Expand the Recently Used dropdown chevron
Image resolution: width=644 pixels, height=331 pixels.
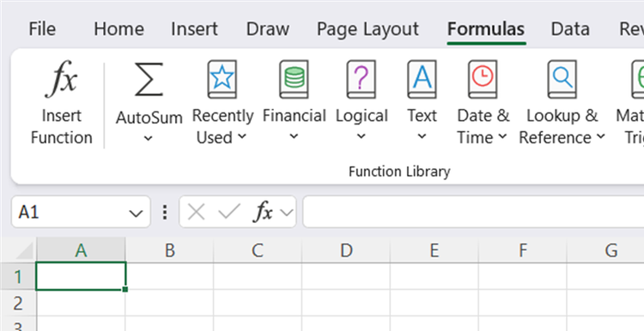(242, 136)
